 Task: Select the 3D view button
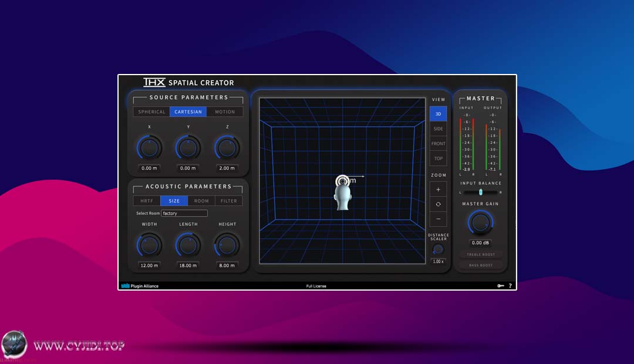[439, 114]
